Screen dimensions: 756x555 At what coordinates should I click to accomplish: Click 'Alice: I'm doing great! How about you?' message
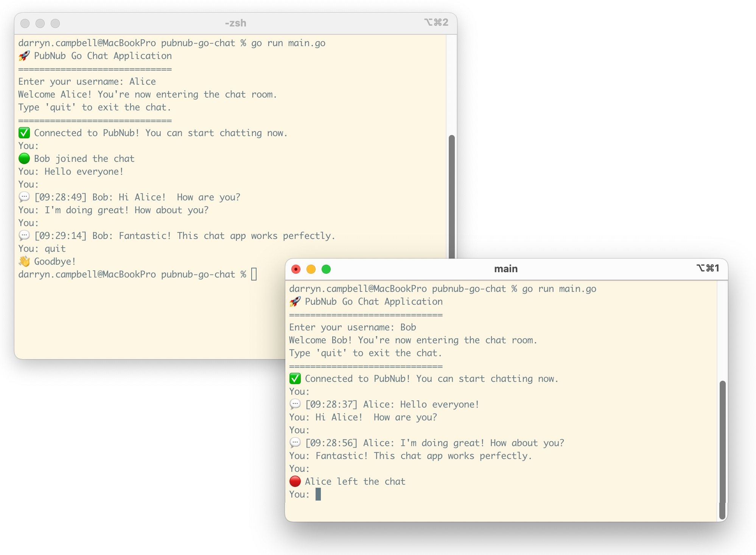(x=464, y=443)
